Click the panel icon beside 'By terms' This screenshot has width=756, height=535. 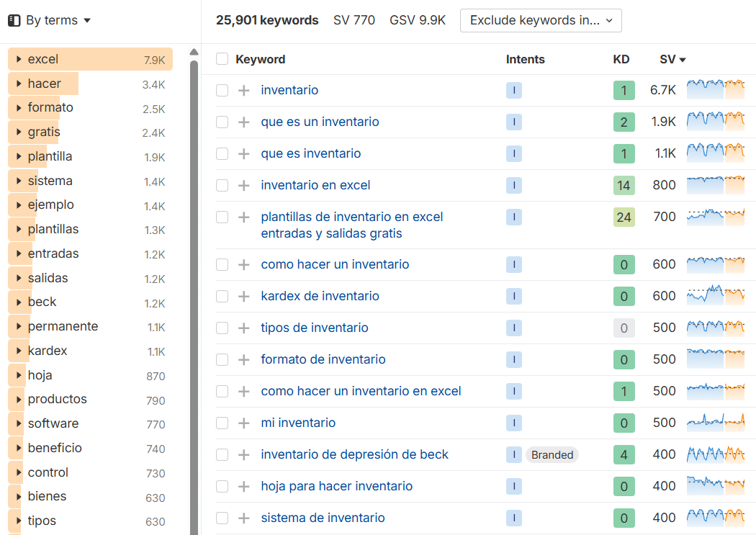pyautogui.click(x=14, y=21)
